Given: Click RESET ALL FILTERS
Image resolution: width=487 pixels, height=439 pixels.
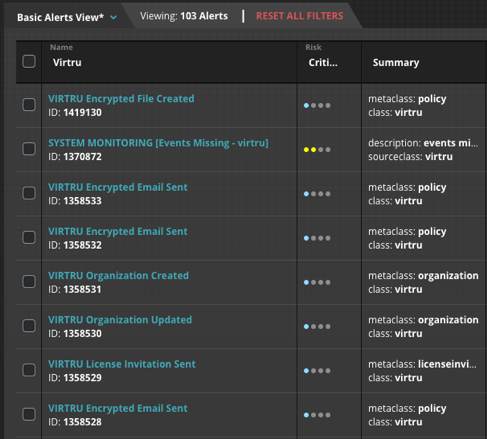Looking at the screenshot, I should 299,16.
